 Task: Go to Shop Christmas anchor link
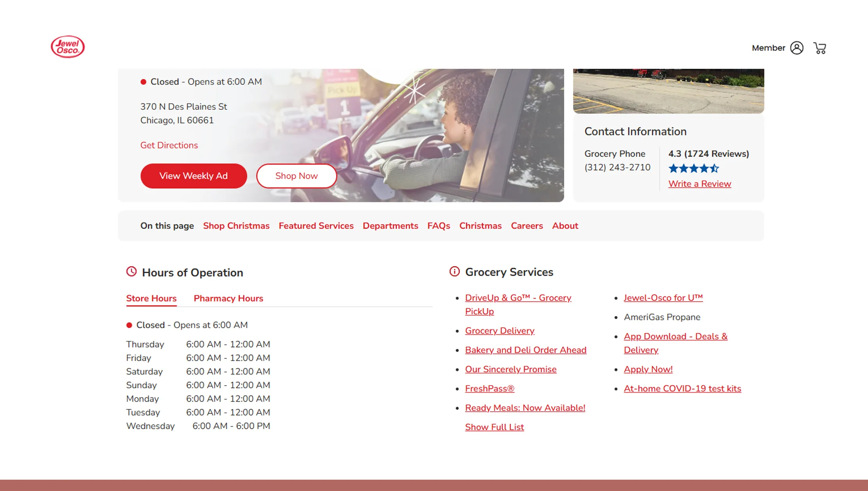point(236,226)
